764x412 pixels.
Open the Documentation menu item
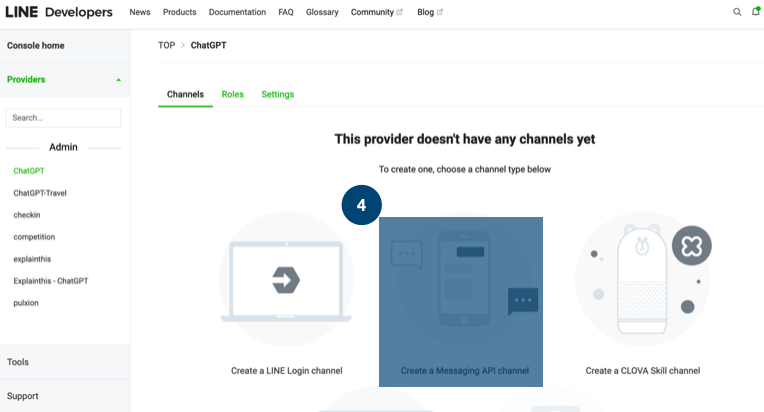coord(237,12)
